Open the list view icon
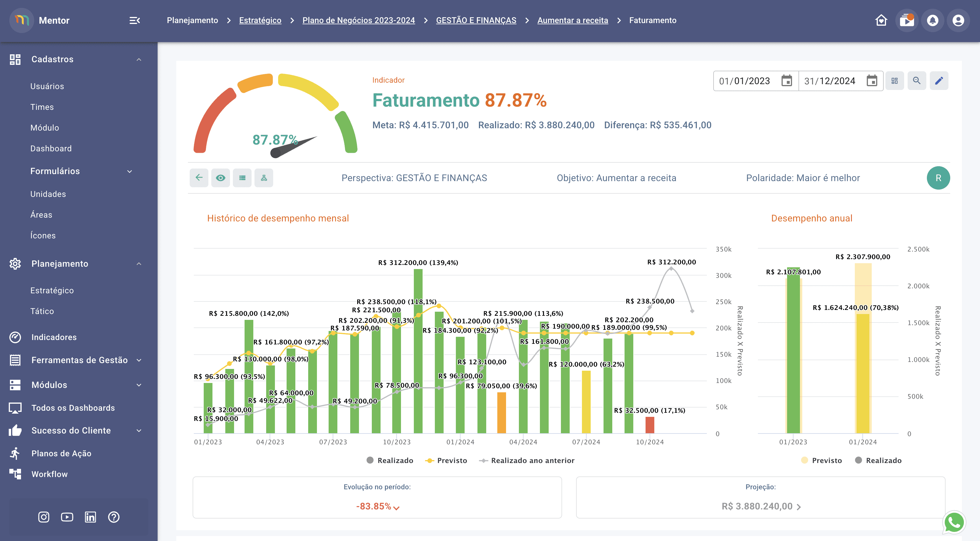980x541 pixels. click(242, 178)
